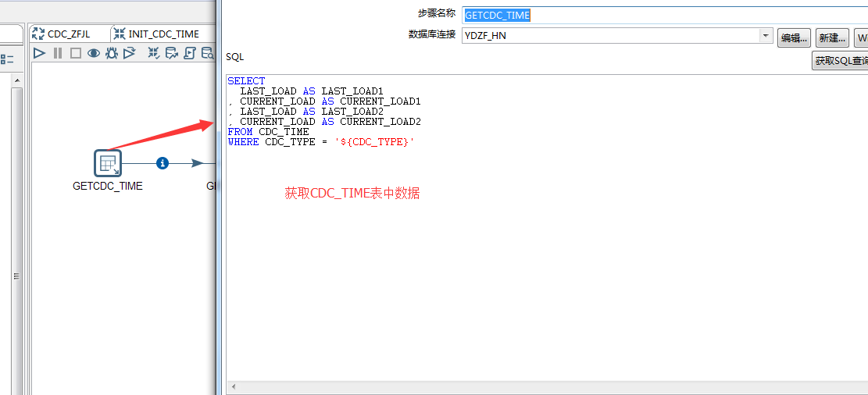868x395 pixels.
Task: Click the GETCDC_TIME label under the step
Action: click(x=107, y=186)
